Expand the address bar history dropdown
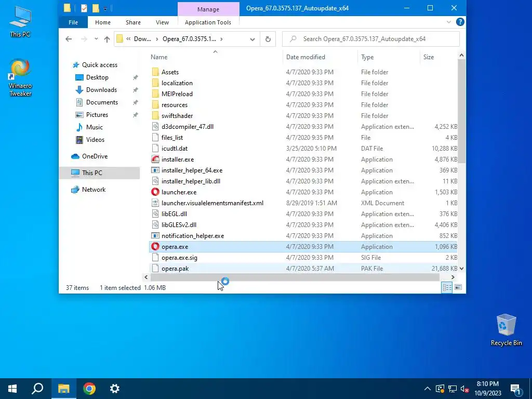Screen dimensions: 532x399 (x=252, y=39)
